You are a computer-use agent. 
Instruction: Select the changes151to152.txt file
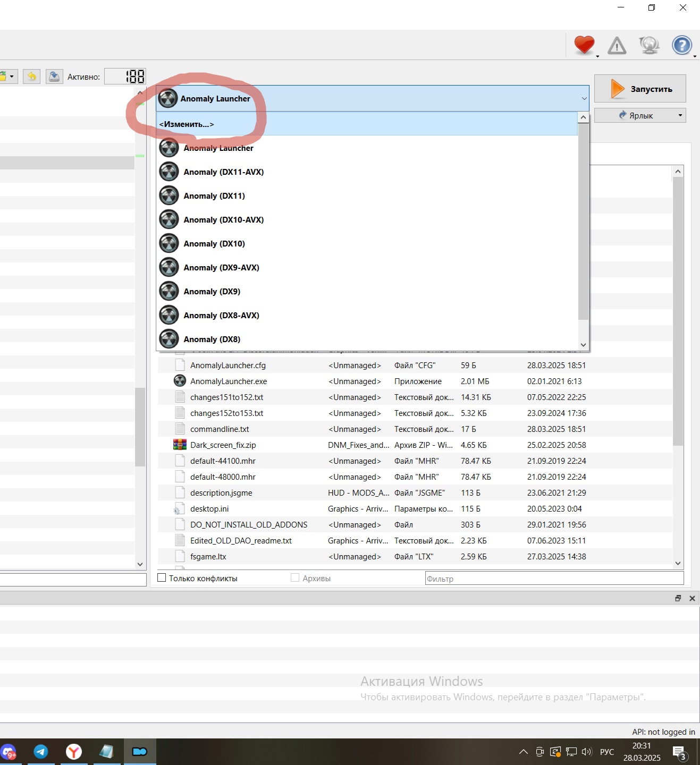tap(415, 397)
